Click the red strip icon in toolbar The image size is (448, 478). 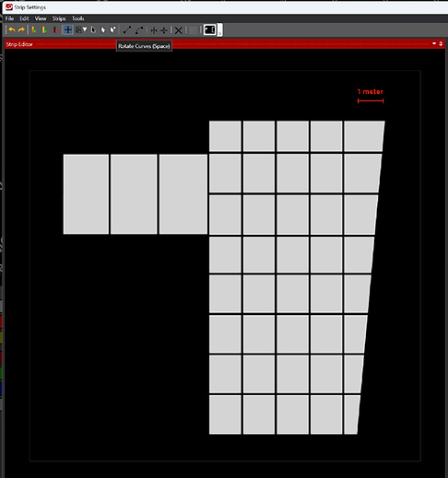(55, 30)
